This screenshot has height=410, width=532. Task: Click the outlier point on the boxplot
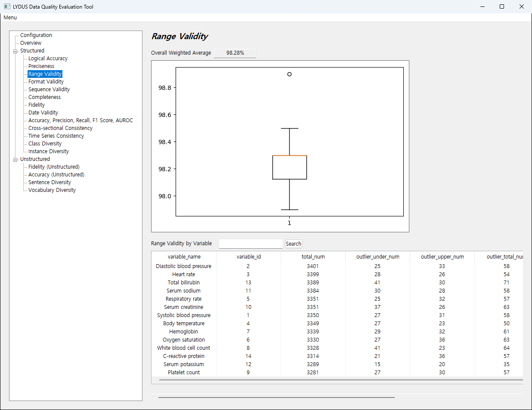(290, 74)
